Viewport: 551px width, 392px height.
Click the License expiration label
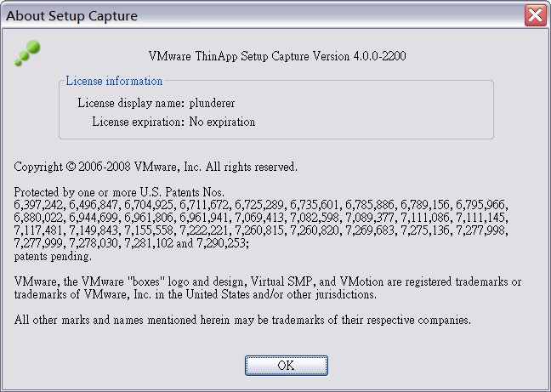click(x=139, y=122)
